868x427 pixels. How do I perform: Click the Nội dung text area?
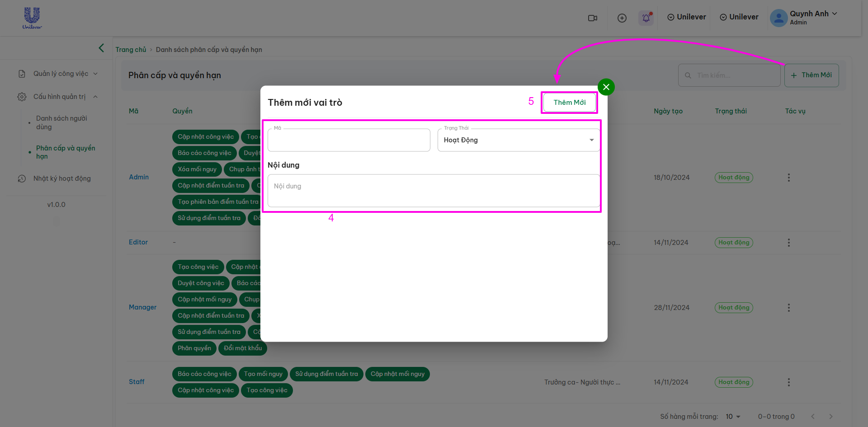click(434, 191)
